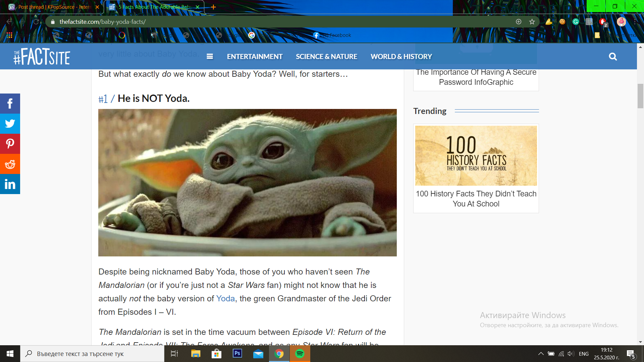Click the 100 History Facts thumbnail
Image resolution: width=644 pixels, height=362 pixels.
tap(476, 156)
